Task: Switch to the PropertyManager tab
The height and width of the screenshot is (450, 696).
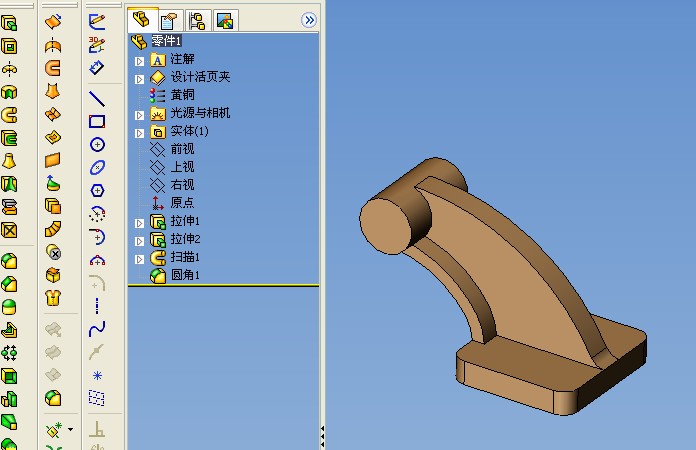Action: (x=170, y=20)
